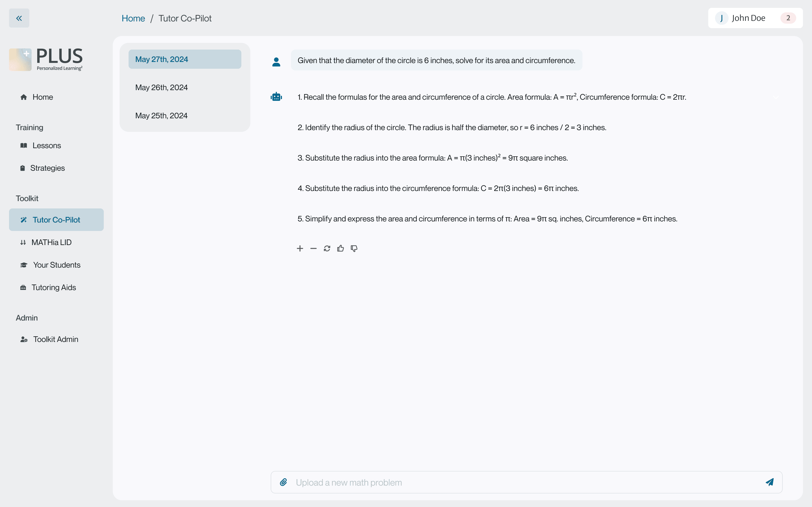Click the Home breadcrumb link
This screenshot has height=507, width=812.
click(133, 18)
